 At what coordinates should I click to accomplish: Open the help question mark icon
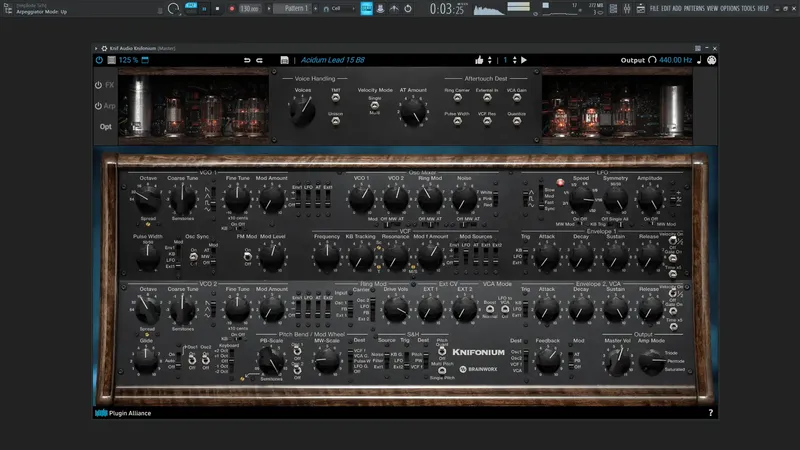(710, 413)
